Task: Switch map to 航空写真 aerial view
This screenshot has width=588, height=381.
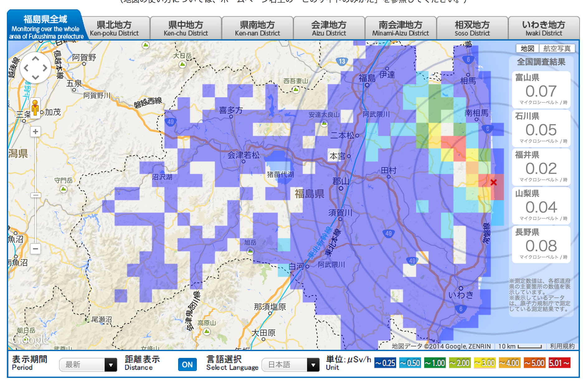Action: pos(557,49)
